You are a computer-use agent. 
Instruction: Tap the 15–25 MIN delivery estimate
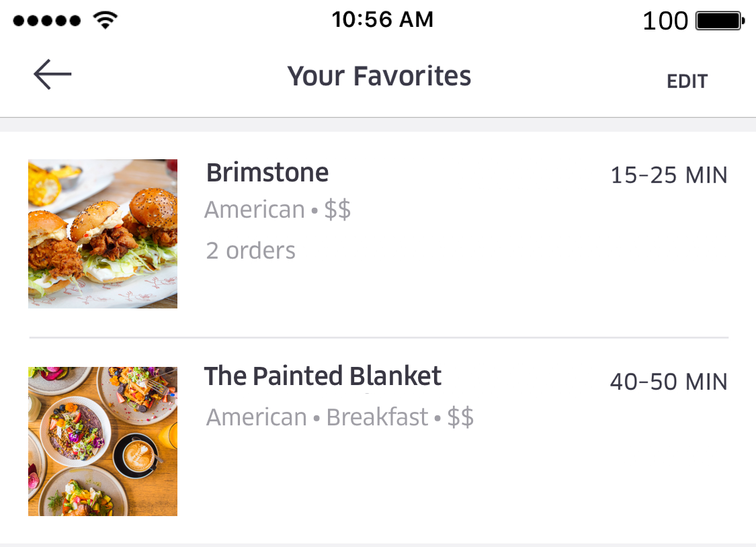pyautogui.click(x=669, y=175)
